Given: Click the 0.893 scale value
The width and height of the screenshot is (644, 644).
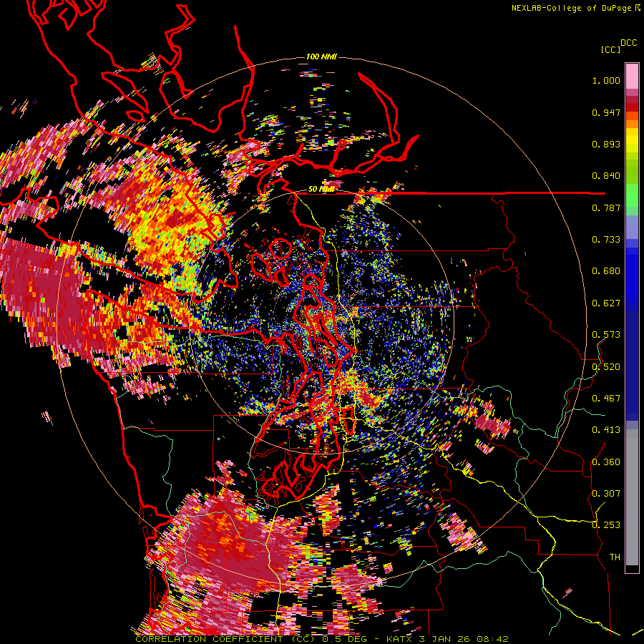Looking at the screenshot, I should tap(606, 144).
